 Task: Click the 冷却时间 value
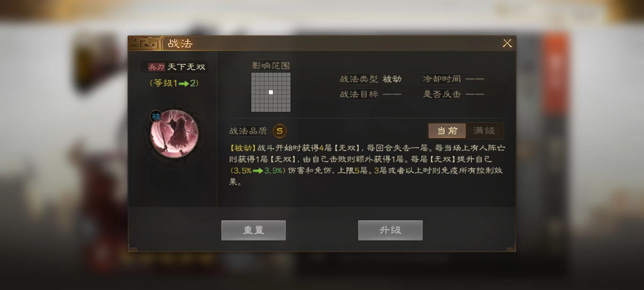coord(475,79)
